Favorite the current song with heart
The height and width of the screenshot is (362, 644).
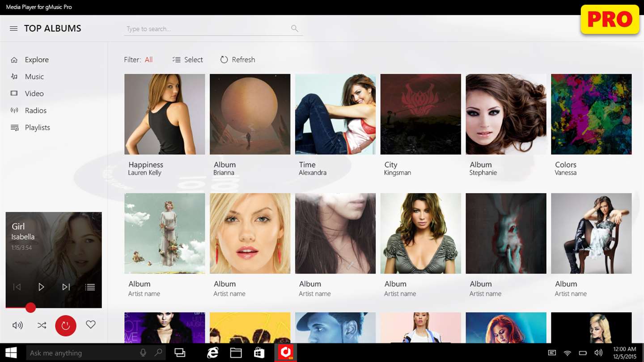click(x=91, y=325)
